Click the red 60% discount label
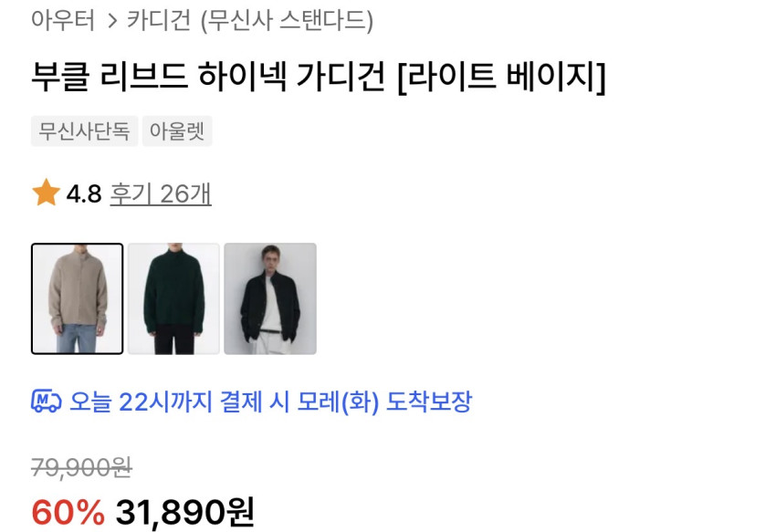 [x=68, y=512]
